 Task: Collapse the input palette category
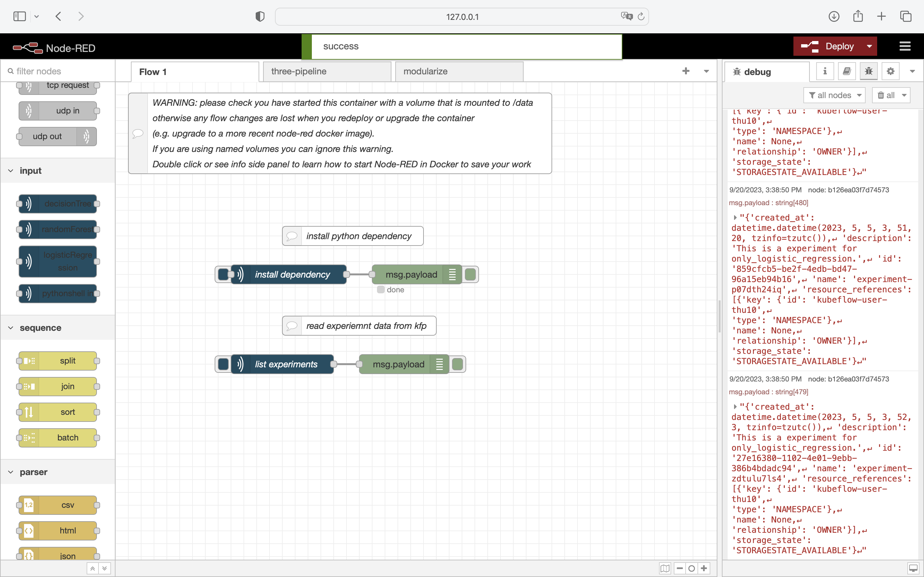(x=10, y=171)
